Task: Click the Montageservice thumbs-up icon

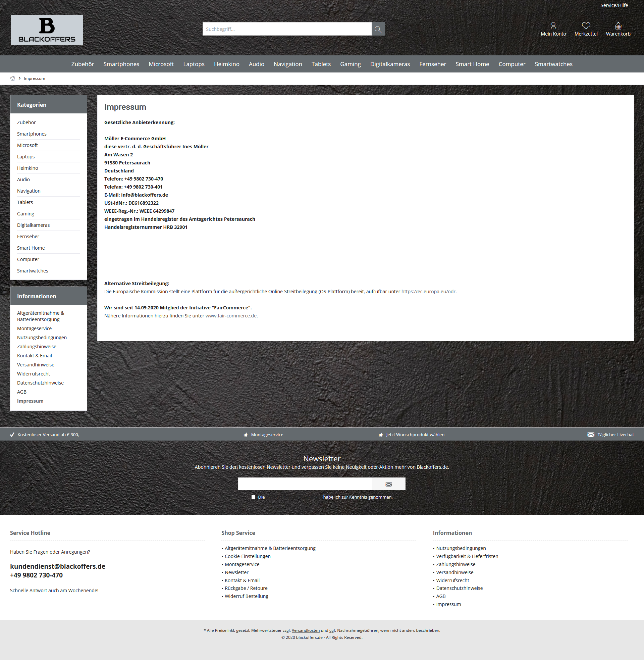Action: point(246,435)
